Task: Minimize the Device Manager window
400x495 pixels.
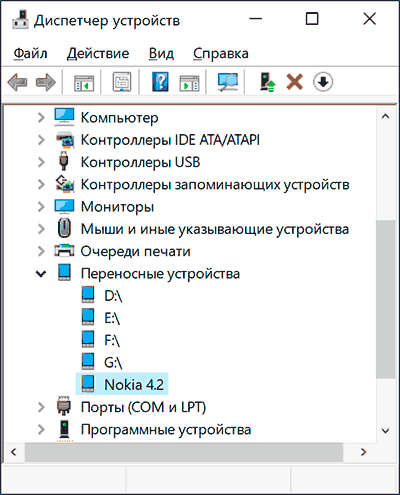Action: coord(255,19)
